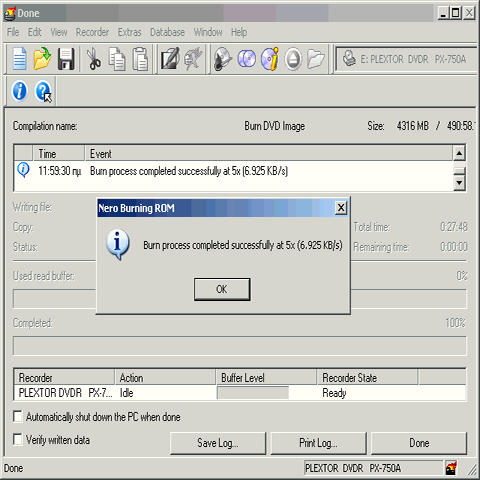This screenshot has height=480, width=480.
Task: Open the Database menu
Action: coord(167,32)
